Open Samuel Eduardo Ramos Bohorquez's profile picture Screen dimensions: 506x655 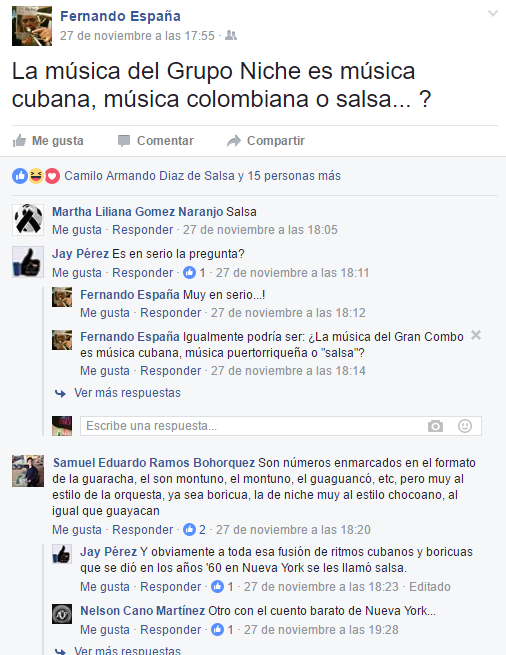[x=28, y=471]
